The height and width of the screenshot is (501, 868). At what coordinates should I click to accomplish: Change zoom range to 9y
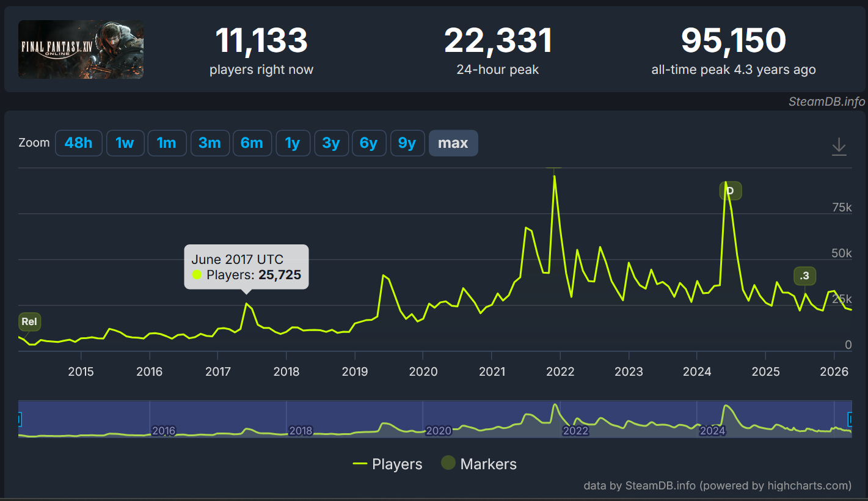click(x=407, y=143)
